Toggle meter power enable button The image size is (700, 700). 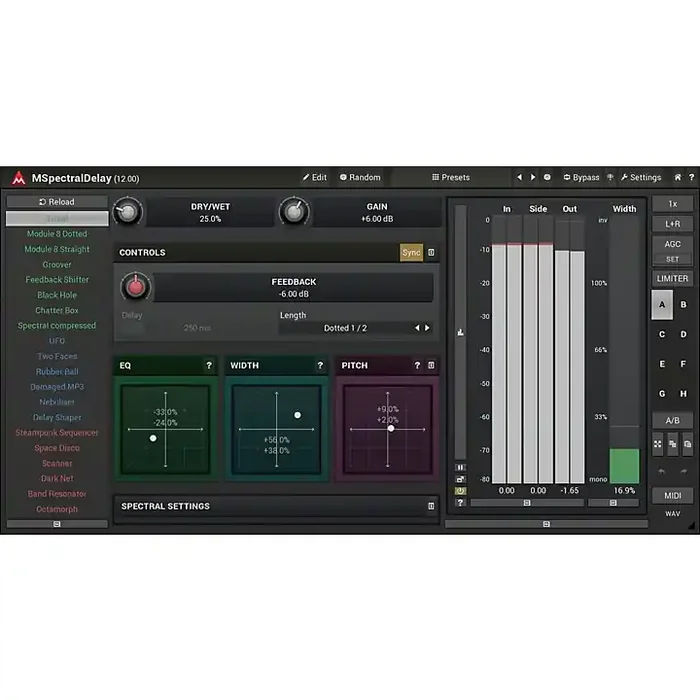[x=460, y=491]
